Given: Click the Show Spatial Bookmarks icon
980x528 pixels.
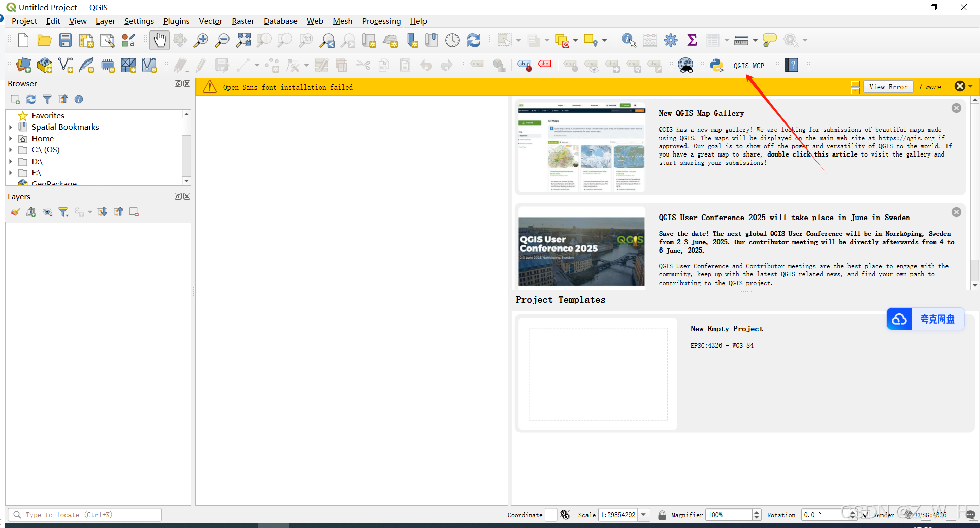Looking at the screenshot, I should click(432, 40).
